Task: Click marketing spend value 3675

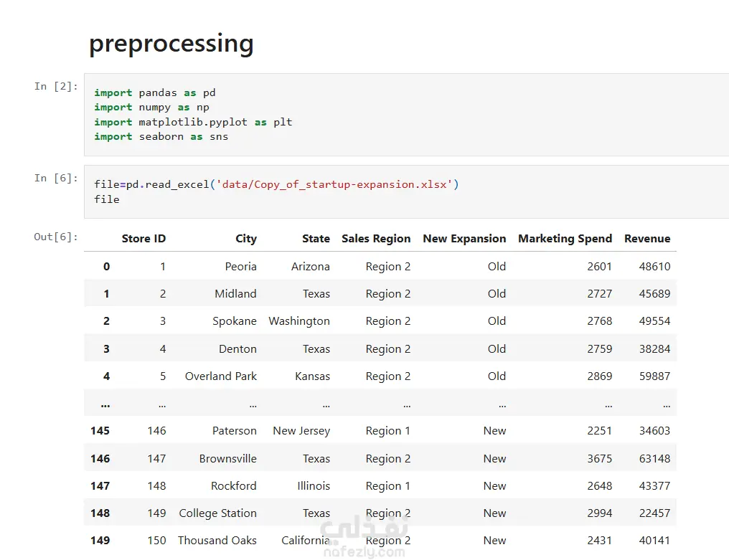Action: coord(600,459)
